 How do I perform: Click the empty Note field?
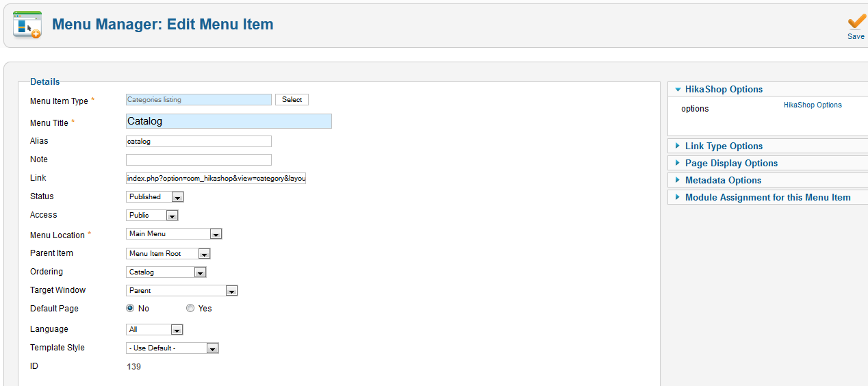pos(199,159)
